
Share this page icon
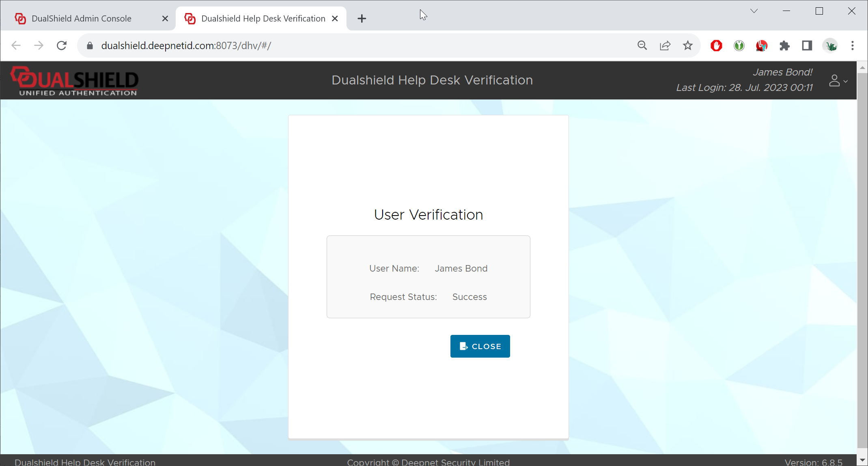point(665,45)
